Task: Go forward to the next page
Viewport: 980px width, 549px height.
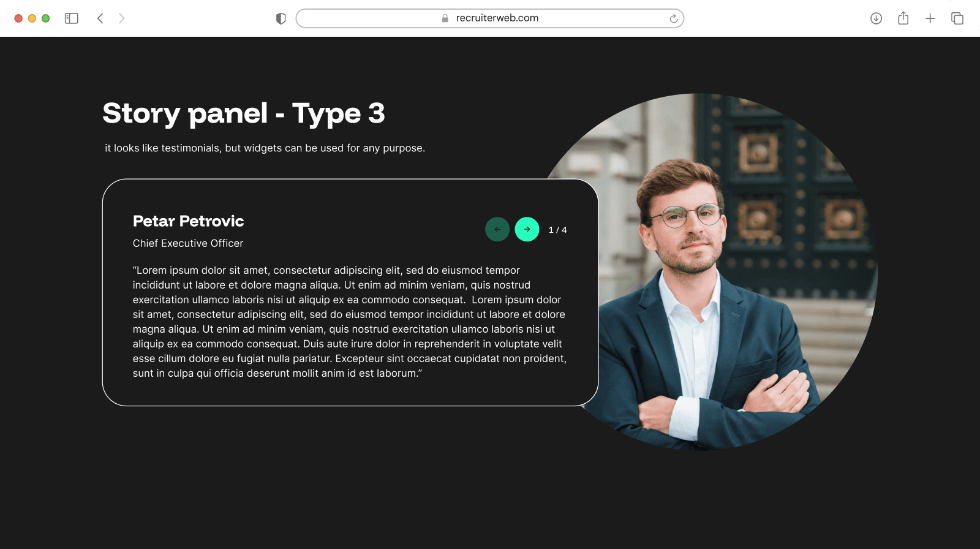Action: (121, 18)
